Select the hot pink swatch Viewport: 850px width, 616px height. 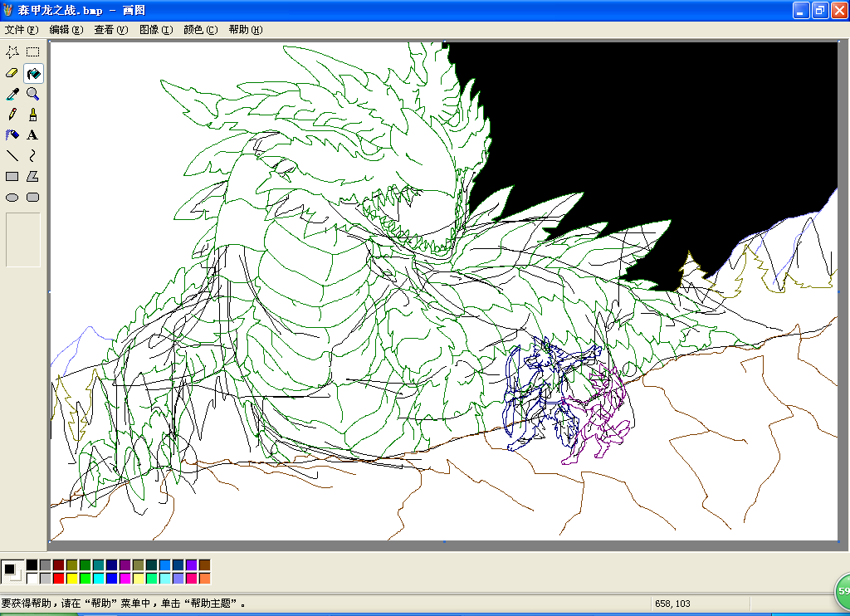pos(192,579)
